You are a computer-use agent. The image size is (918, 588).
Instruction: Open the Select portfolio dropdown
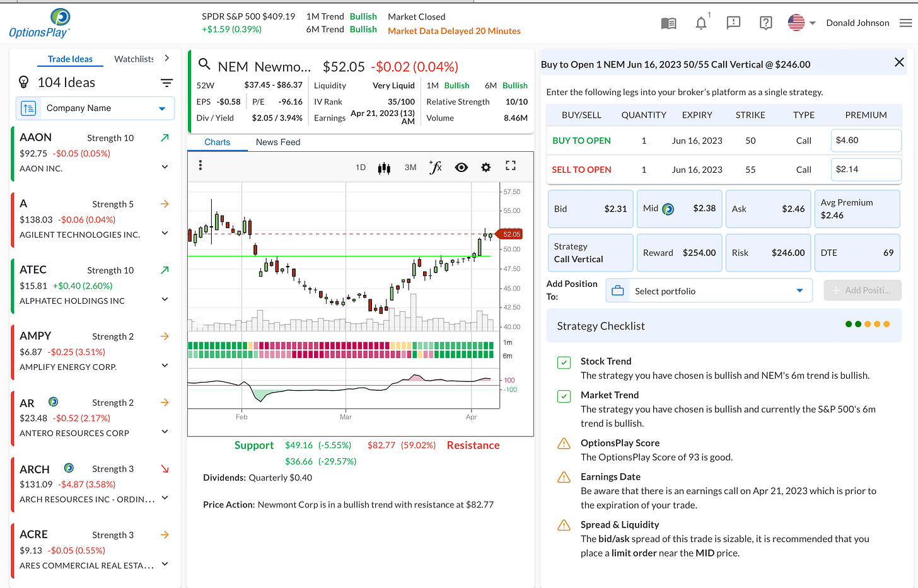(x=709, y=291)
